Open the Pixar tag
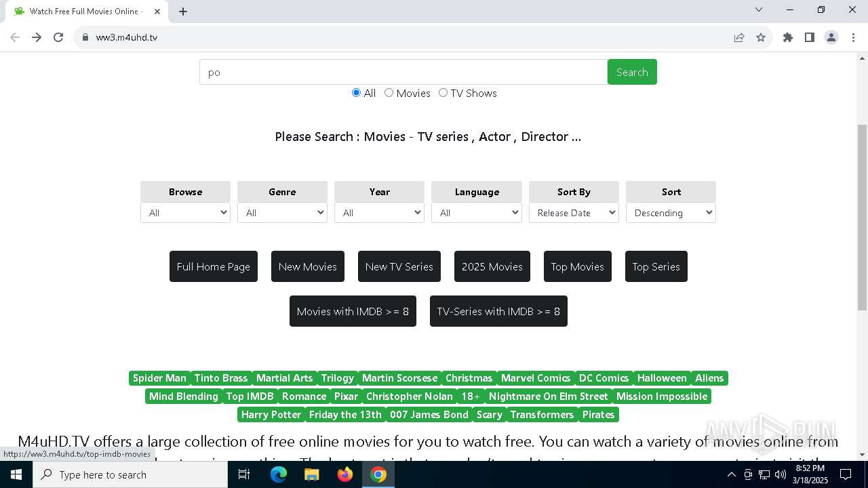This screenshot has height=488, width=868. [346, 396]
